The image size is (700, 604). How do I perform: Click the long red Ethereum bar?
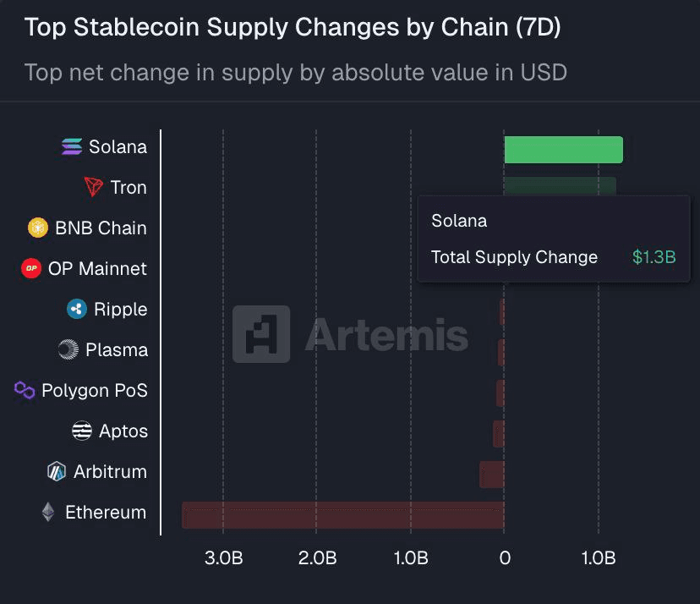[x=342, y=514]
